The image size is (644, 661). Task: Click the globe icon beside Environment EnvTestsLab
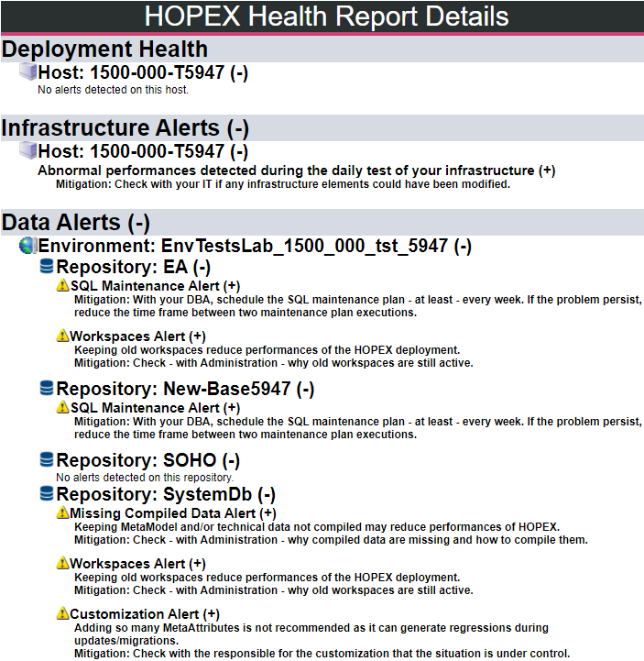click(x=27, y=245)
